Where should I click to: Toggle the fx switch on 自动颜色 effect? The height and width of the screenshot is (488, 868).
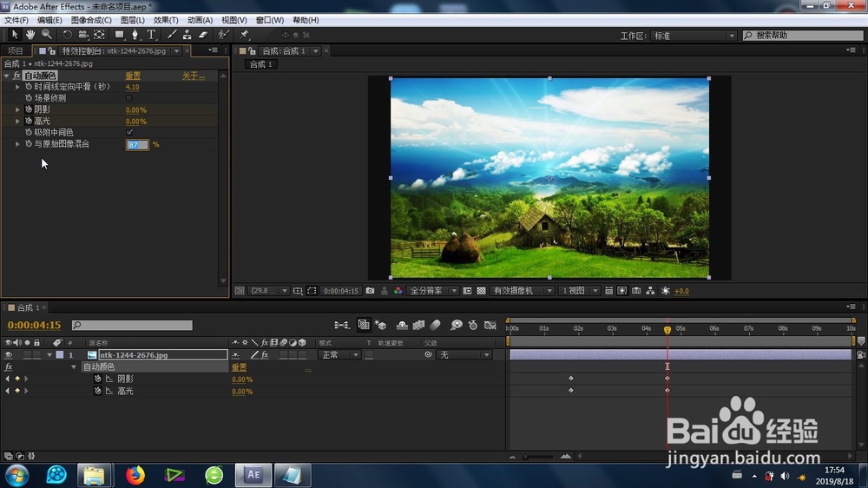point(16,76)
